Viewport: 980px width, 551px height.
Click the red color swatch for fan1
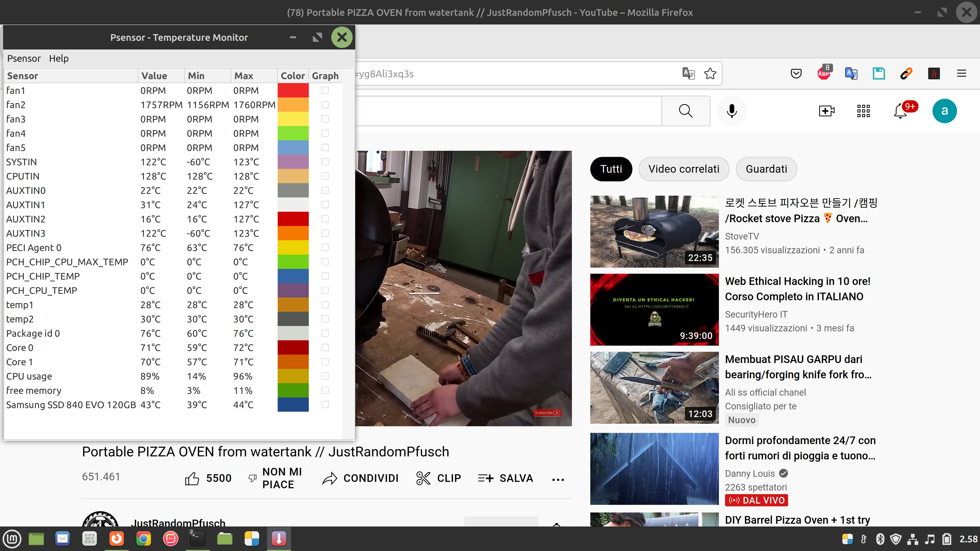point(293,91)
